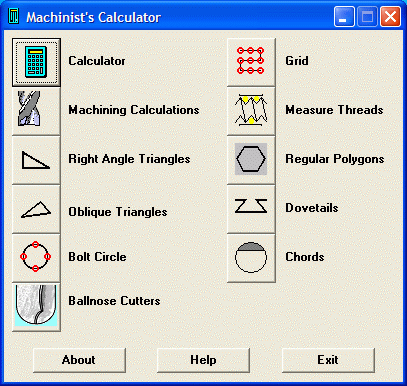Click the "Regular Polygons" label
407x386 pixels.
(x=335, y=159)
